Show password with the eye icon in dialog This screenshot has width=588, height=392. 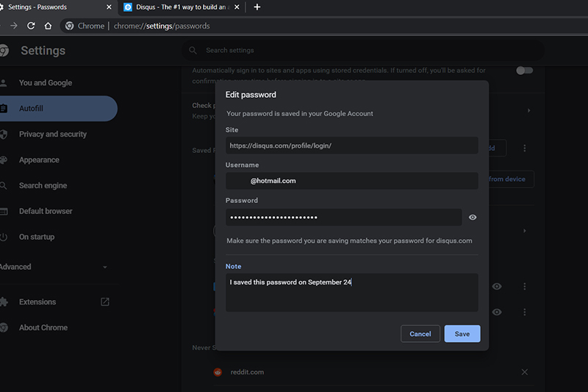click(473, 217)
